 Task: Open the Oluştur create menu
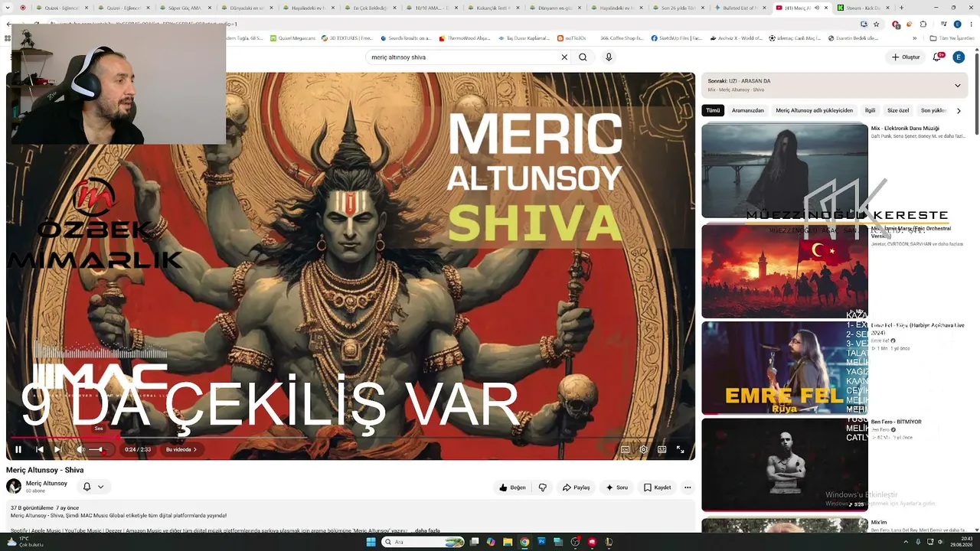906,57
